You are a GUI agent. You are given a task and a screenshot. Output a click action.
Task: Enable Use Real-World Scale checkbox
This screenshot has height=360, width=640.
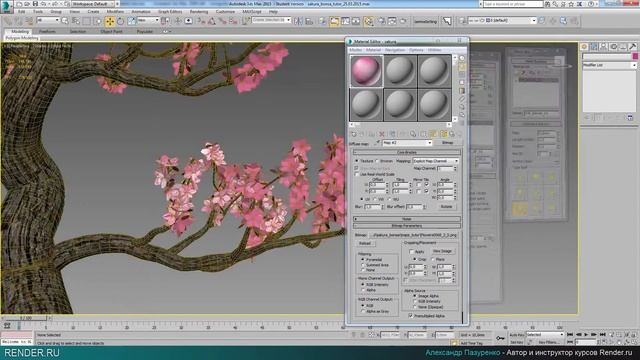pyautogui.click(x=356, y=174)
